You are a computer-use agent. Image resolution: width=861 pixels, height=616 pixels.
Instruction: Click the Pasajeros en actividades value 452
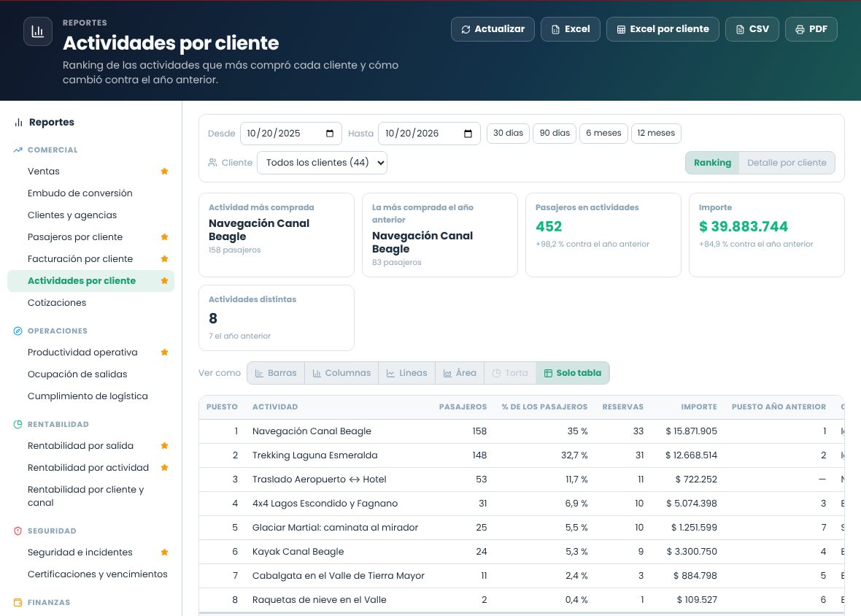[x=549, y=226]
